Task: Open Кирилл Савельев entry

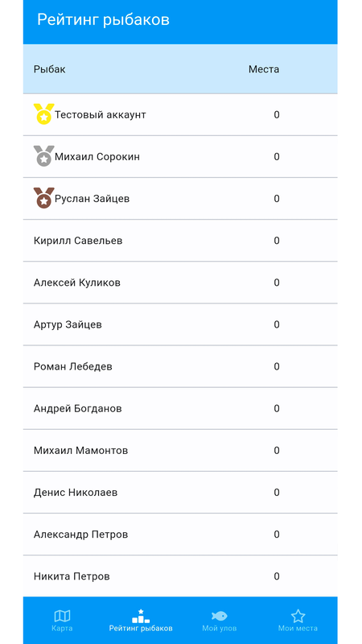Action: click(x=180, y=240)
